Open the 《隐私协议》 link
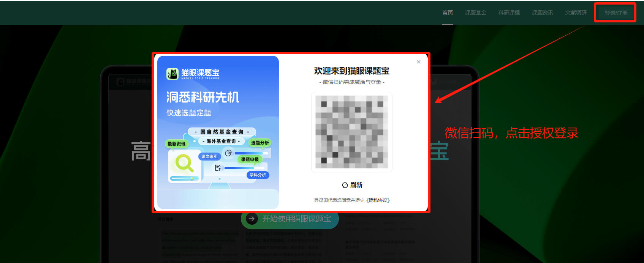This screenshot has height=263, width=644. pyautogui.click(x=378, y=200)
